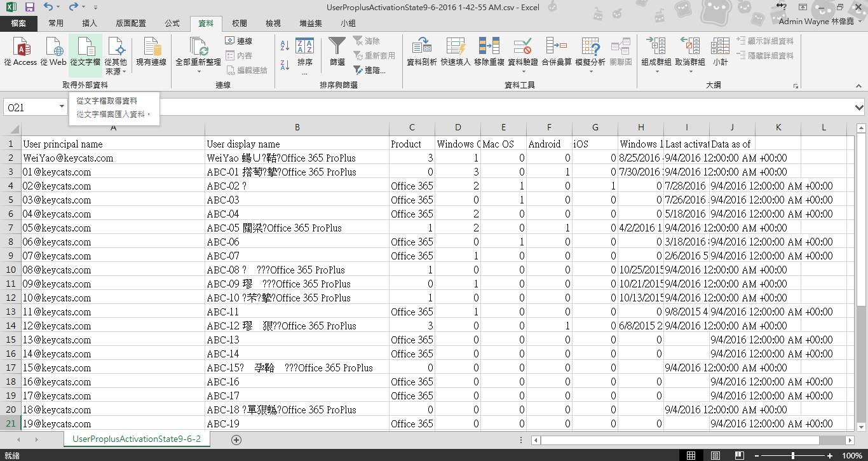Screen dimensions: 868x461
Task: Click 移除重複 to remove duplicates
Action: [x=489, y=52]
